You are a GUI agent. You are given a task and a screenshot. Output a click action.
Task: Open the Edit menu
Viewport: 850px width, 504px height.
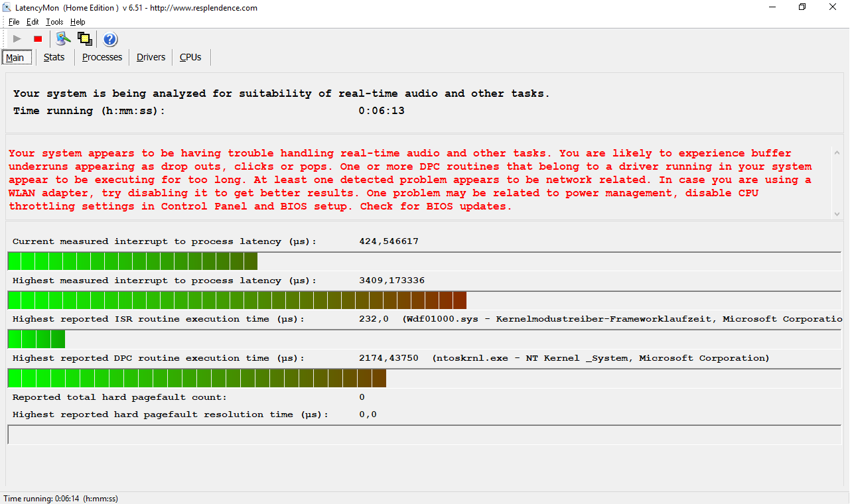pyautogui.click(x=33, y=22)
